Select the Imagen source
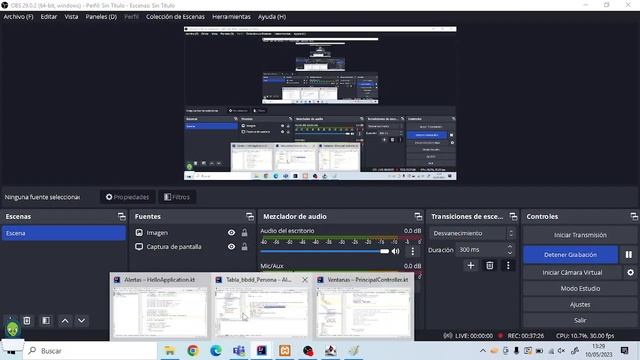 [x=157, y=233]
